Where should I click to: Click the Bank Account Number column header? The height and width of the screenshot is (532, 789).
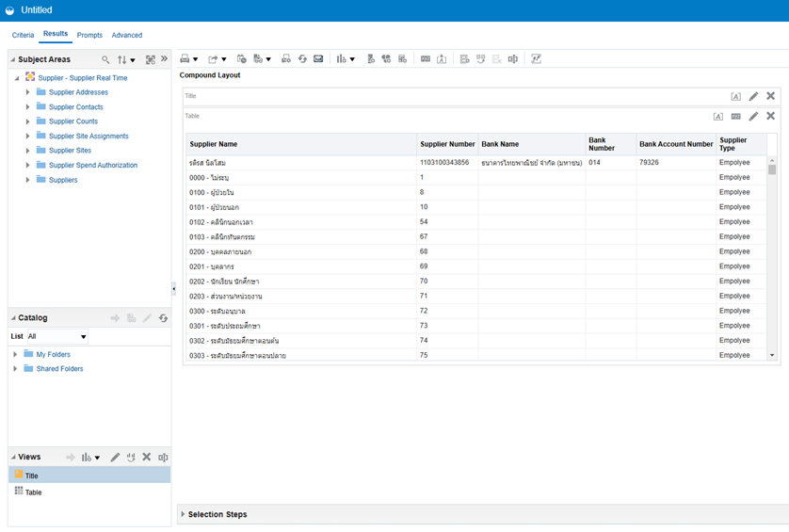click(x=676, y=144)
